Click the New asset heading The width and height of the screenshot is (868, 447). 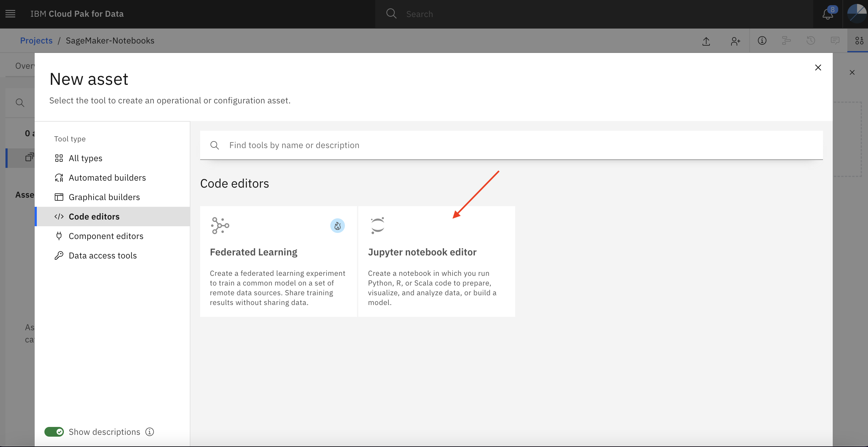(89, 79)
